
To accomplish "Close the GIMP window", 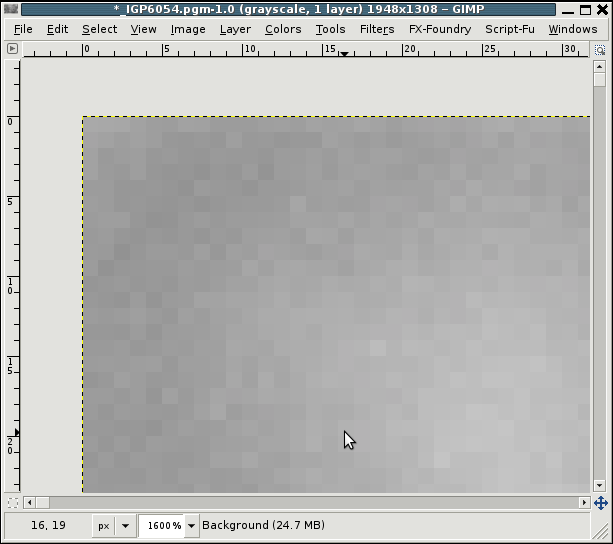I will point(602,9).
